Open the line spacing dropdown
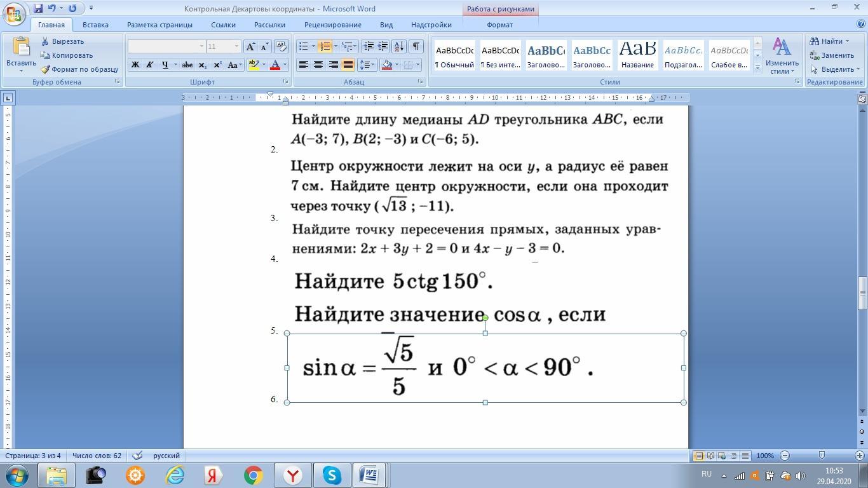The image size is (868, 488). coord(367,65)
